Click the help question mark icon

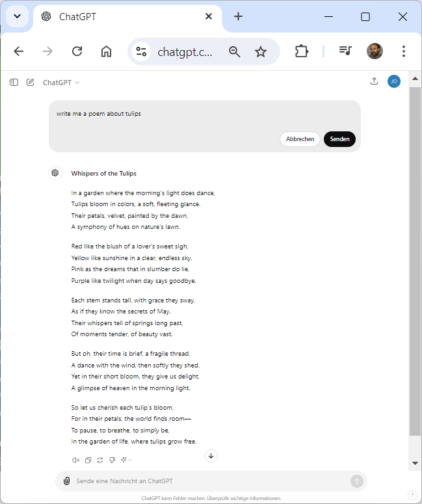[x=412, y=495]
